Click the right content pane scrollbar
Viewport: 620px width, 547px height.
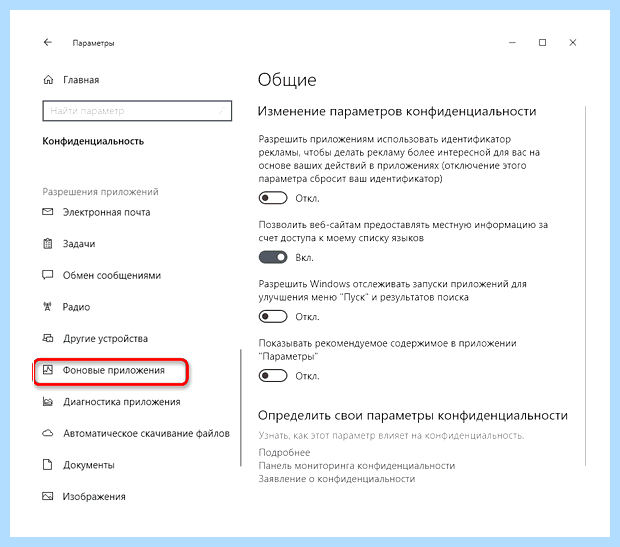click(x=585, y=286)
